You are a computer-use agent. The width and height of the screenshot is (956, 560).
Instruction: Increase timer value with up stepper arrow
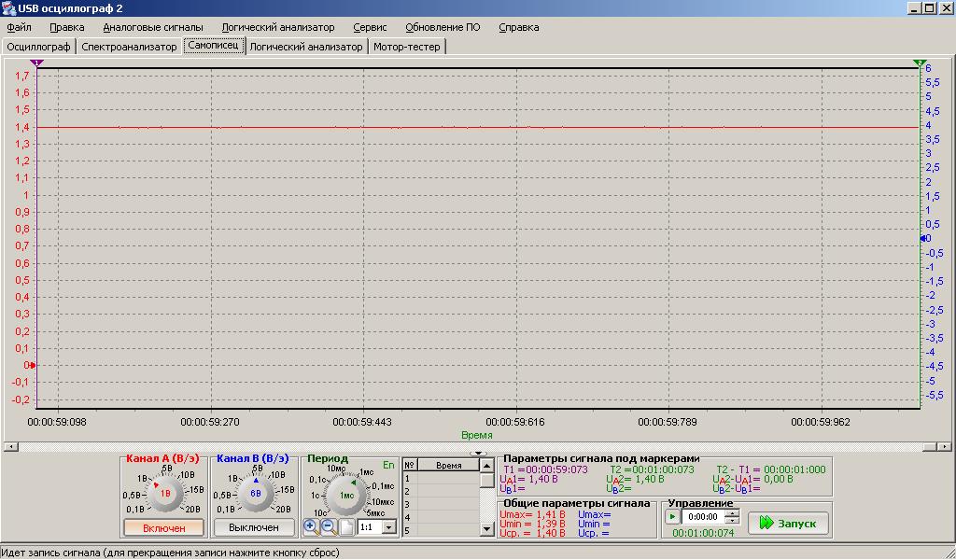click(732, 512)
